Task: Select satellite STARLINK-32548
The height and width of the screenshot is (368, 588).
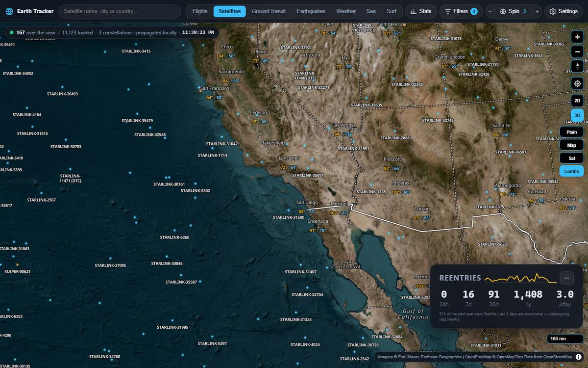Action: tap(150, 134)
